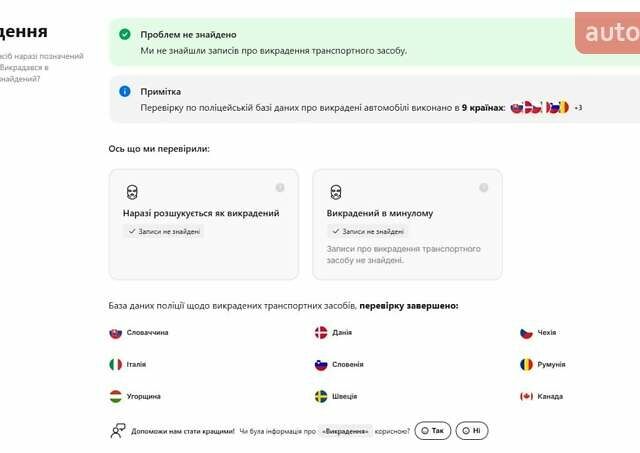The image size is (640, 453).
Task: Click the green checkmark success icon
Action: pyautogui.click(x=125, y=34)
